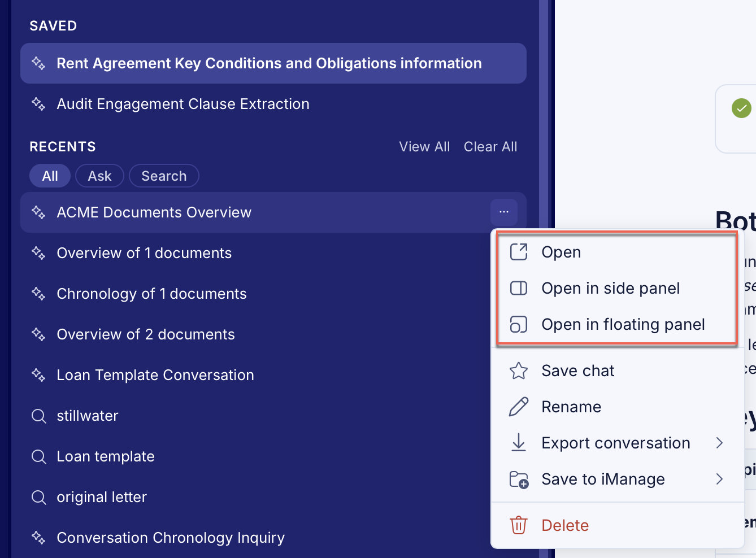Click the green checkmark status icon
This screenshot has width=756, height=558.
coord(741,108)
